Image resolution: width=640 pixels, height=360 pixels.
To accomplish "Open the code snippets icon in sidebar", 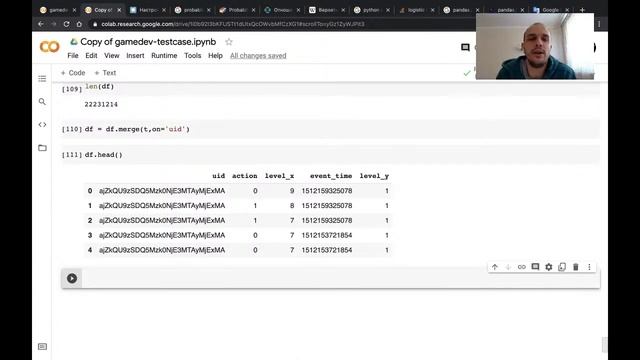I will 42,124.
